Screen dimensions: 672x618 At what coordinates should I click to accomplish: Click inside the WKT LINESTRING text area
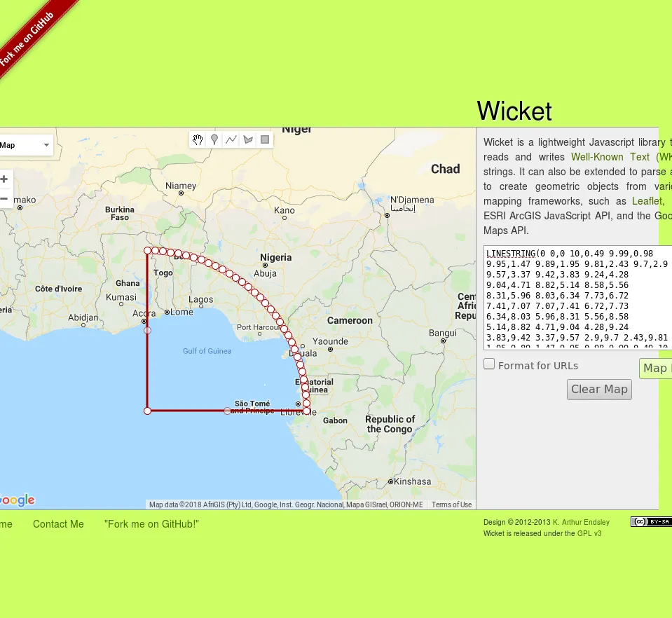577,298
